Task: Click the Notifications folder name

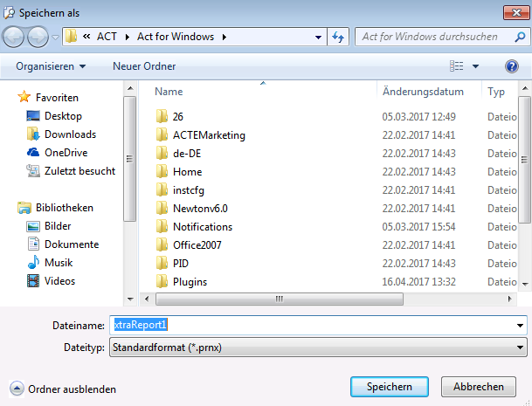Action: pos(203,226)
